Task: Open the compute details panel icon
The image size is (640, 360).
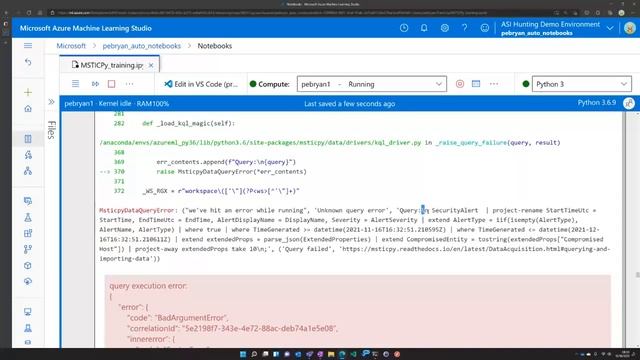Action: click(x=476, y=84)
